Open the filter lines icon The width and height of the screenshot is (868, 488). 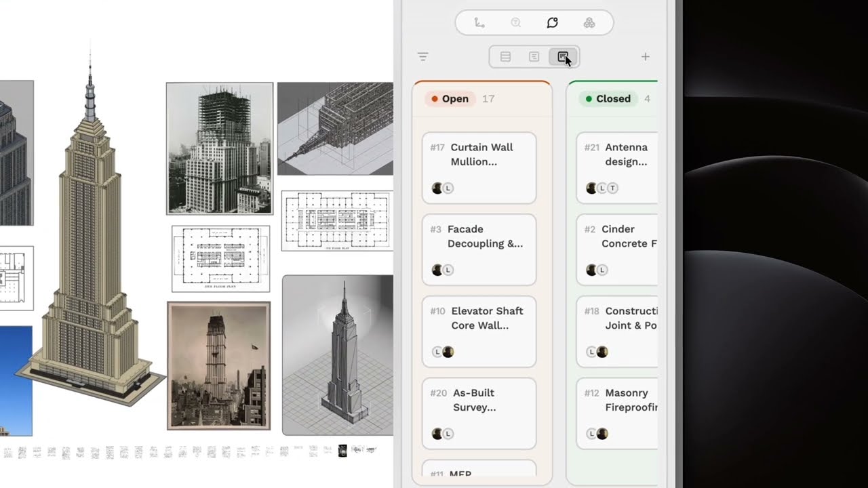pyautogui.click(x=422, y=57)
